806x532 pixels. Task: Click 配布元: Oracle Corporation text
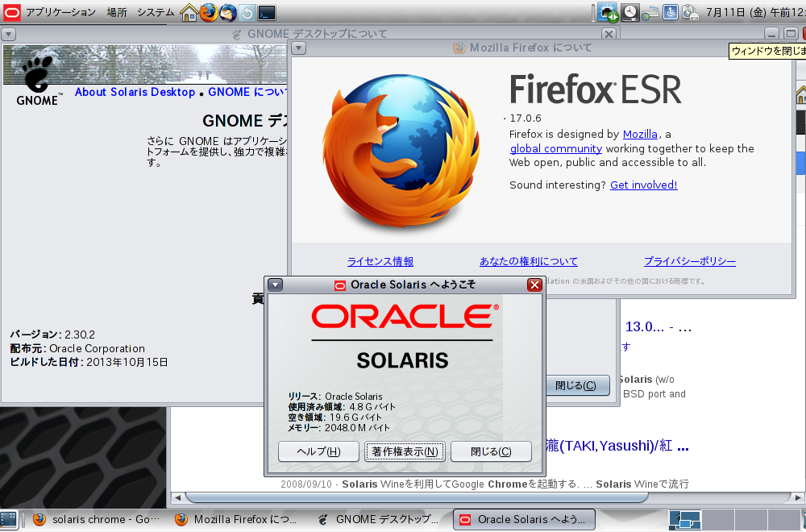(x=77, y=348)
